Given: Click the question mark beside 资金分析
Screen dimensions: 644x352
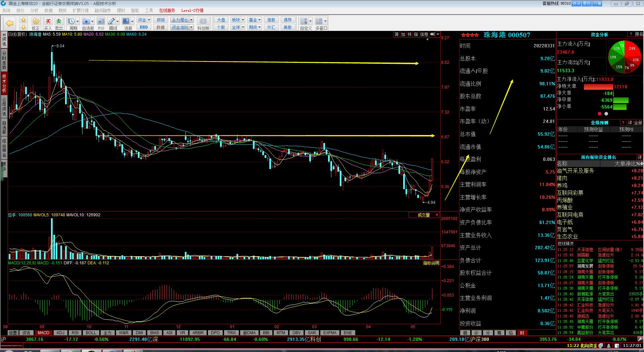Looking at the screenshot, I should pos(631,34).
